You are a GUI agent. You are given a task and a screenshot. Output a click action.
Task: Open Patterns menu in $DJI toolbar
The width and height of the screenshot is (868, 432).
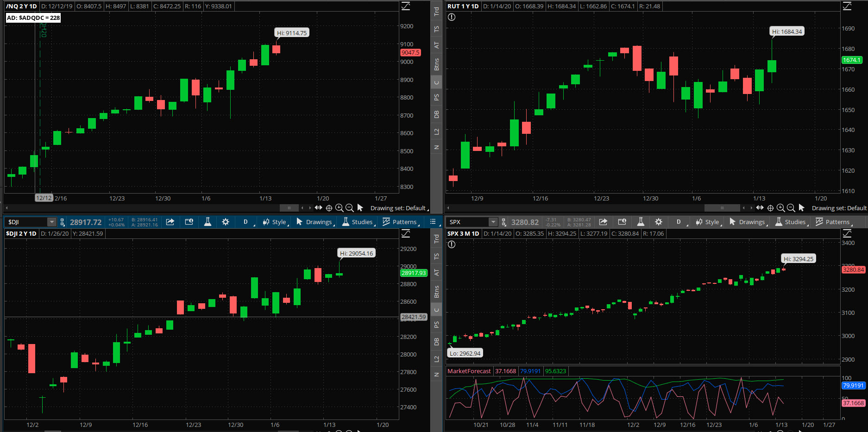(x=401, y=222)
